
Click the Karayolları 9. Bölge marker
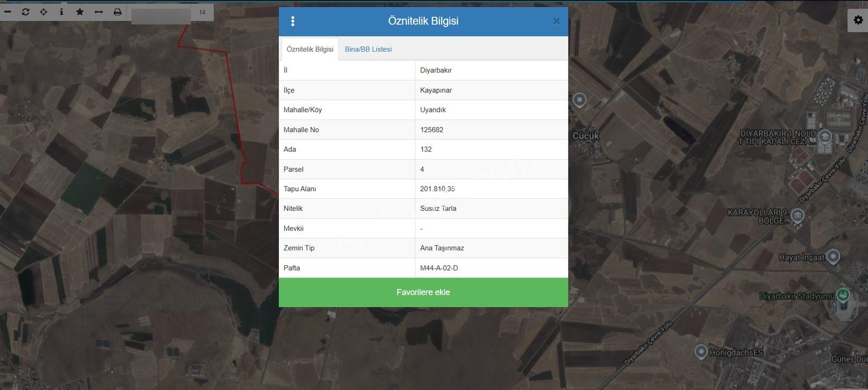click(x=797, y=216)
